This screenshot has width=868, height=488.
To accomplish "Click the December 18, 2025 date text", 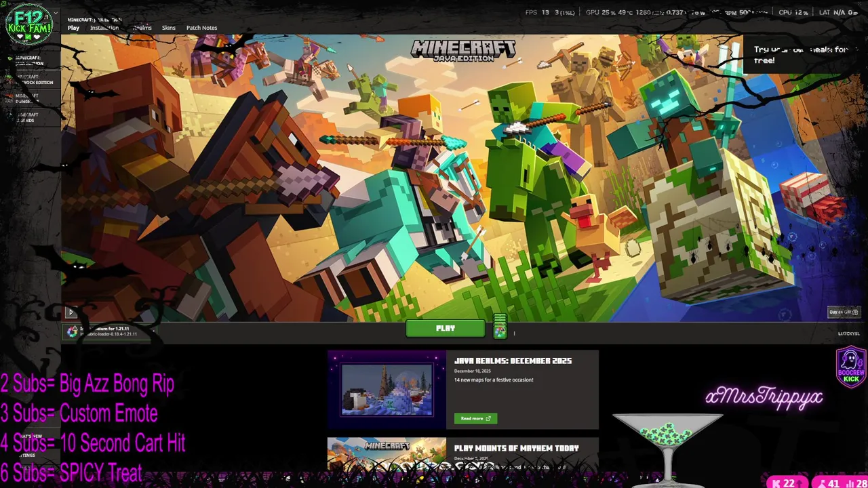I will 473,371.
